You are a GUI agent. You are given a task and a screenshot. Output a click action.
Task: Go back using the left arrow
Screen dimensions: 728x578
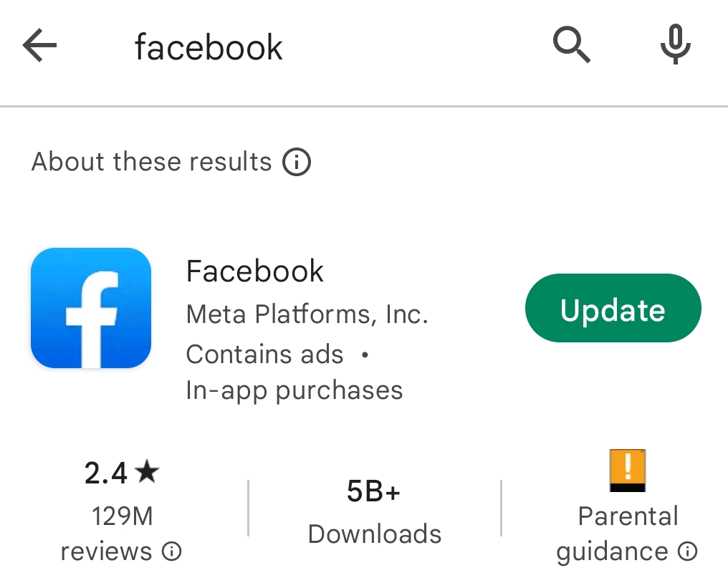pyautogui.click(x=40, y=47)
